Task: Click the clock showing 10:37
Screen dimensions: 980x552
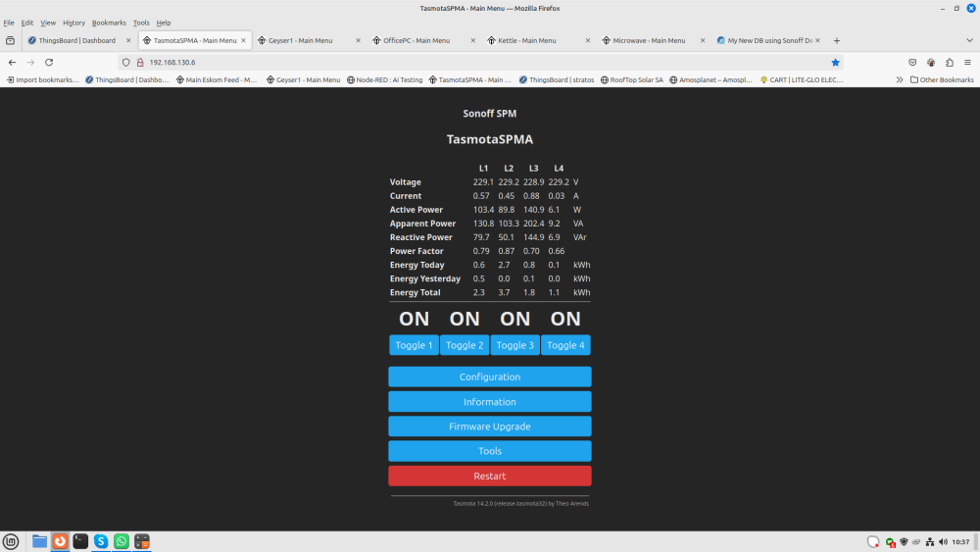Action: point(960,542)
